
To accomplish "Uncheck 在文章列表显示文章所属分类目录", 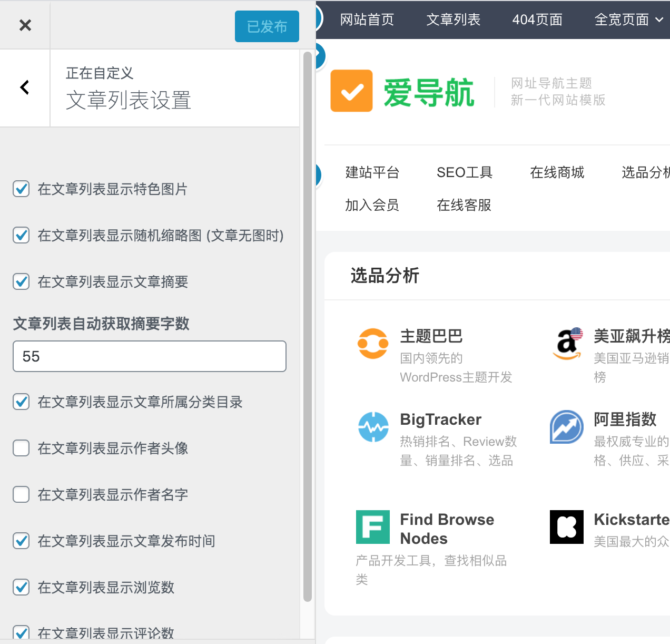I will tap(21, 402).
